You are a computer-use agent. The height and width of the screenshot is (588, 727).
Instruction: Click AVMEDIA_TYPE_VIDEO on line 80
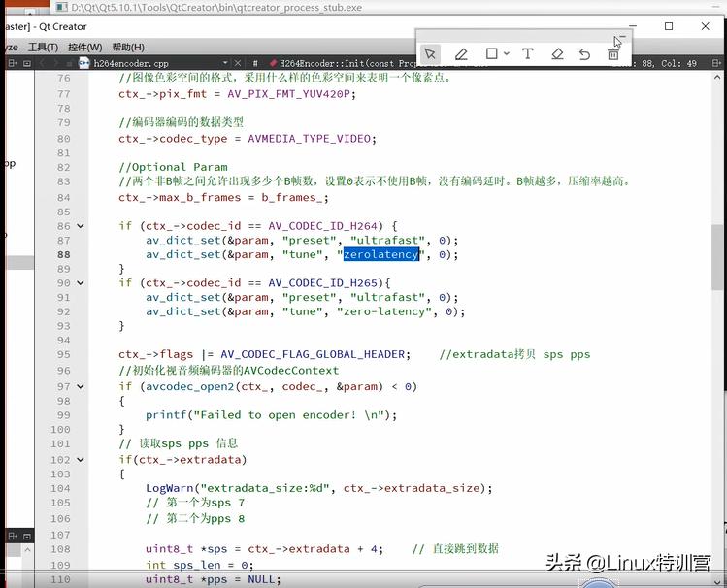coord(310,139)
